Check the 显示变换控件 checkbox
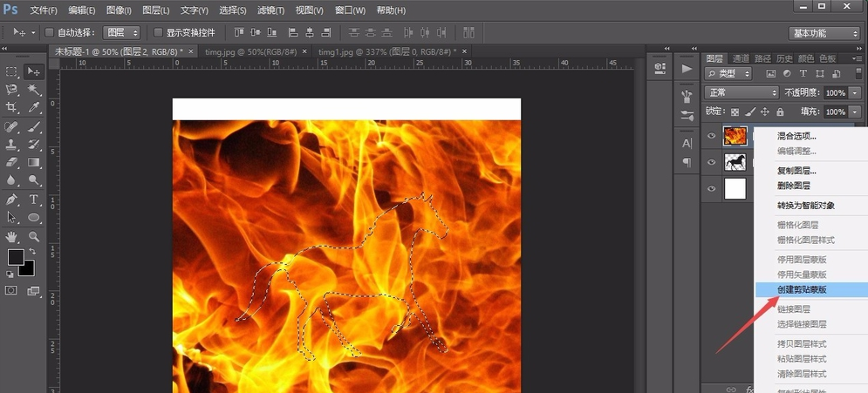 (x=158, y=32)
